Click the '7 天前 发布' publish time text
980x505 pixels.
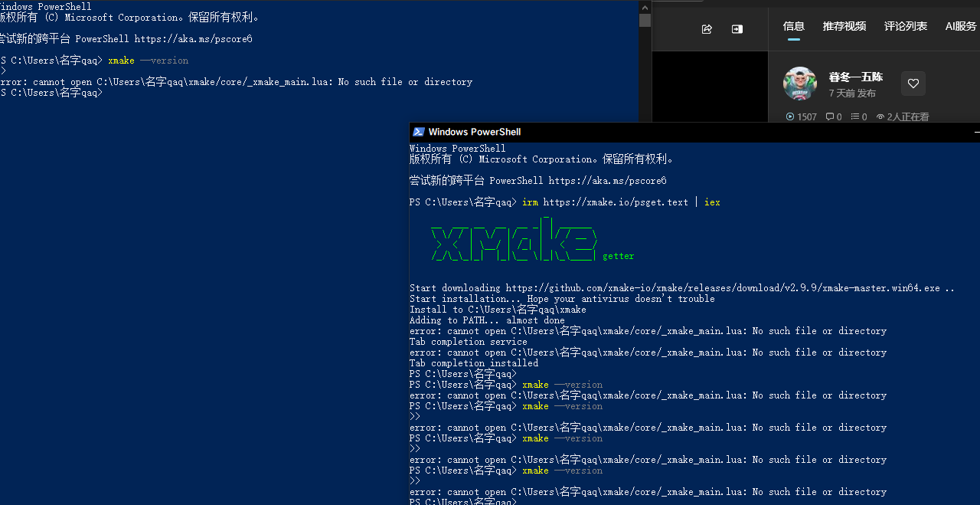[x=852, y=93]
